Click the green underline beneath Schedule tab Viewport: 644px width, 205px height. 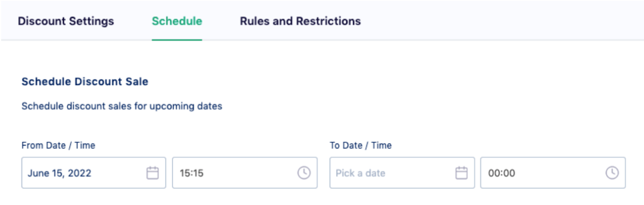(x=177, y=40)
